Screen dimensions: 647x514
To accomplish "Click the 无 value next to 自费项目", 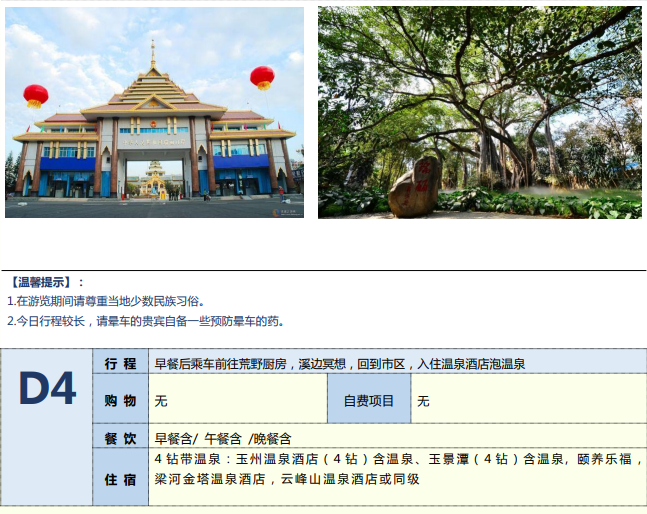I will pos(423,400).
